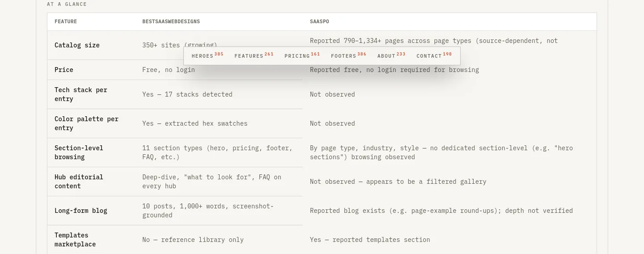
Task: Select the 'Color palette per entry' label
Action: [86, 123]
